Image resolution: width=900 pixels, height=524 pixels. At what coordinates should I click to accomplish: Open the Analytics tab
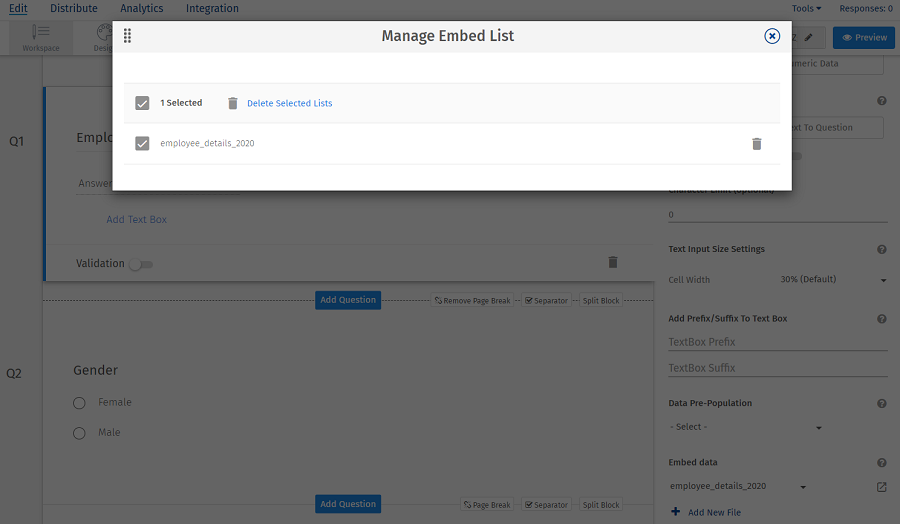[x=142, y=8]
